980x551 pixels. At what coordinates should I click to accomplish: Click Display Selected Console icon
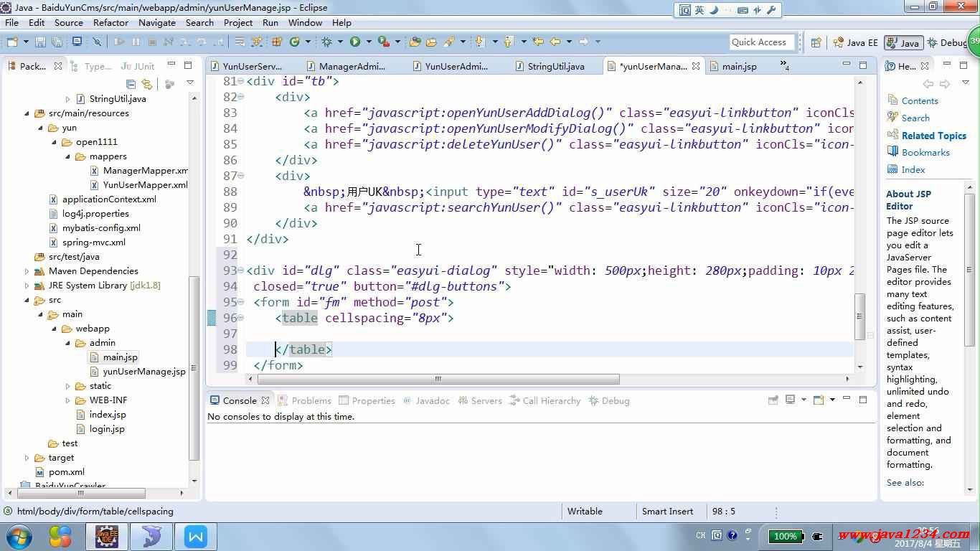pos(790,400)
